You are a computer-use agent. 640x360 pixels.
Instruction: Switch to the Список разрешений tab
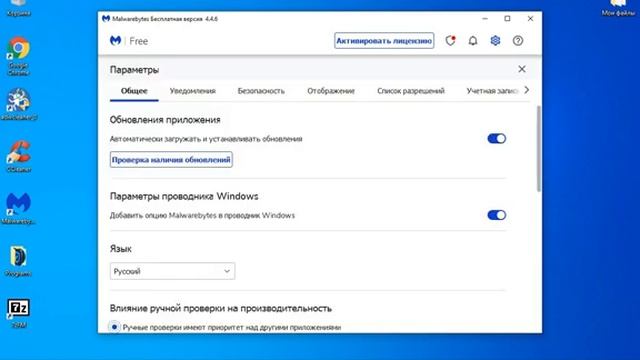pos(411,91)
